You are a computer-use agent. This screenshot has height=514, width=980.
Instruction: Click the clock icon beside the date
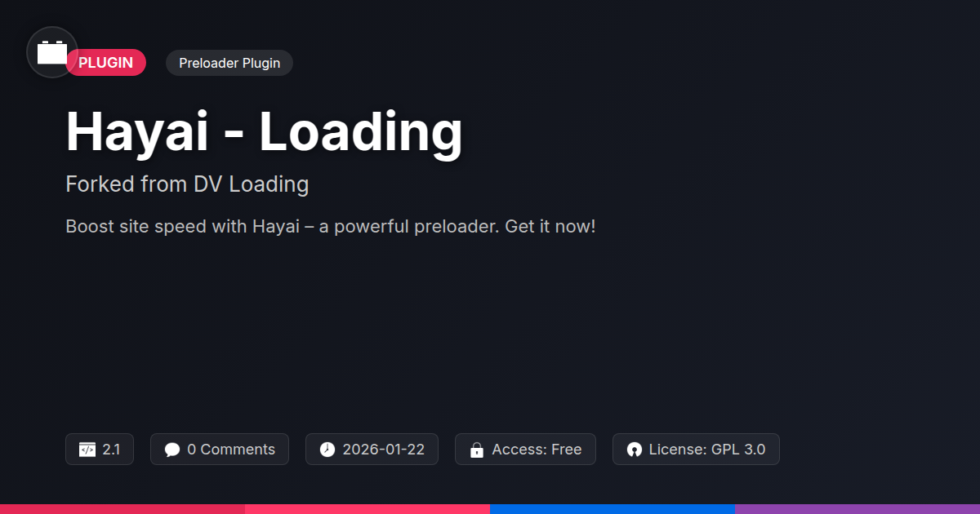click(327, 450)
